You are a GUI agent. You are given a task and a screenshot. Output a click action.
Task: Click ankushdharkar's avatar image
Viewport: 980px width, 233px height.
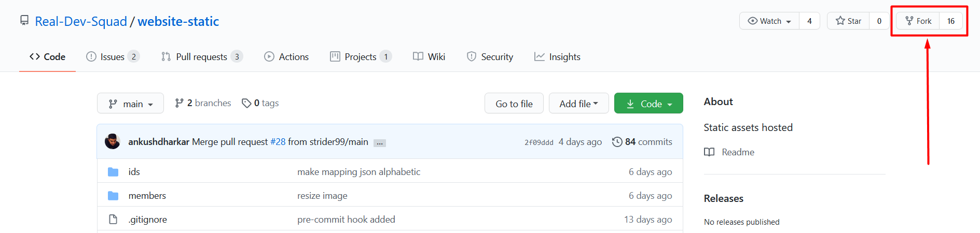click(x=113, y=141)
